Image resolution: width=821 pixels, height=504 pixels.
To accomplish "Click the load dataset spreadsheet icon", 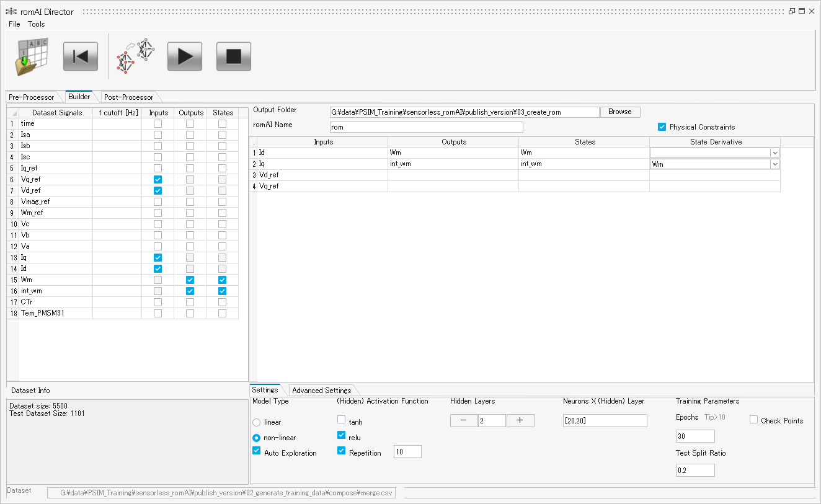I will coord(32,56).
